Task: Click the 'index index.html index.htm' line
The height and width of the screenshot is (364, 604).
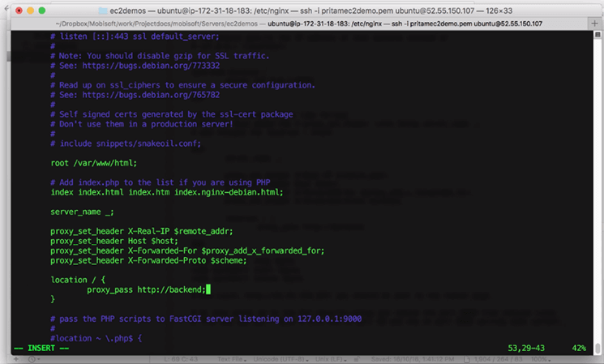Action: (x=167, y=192)
